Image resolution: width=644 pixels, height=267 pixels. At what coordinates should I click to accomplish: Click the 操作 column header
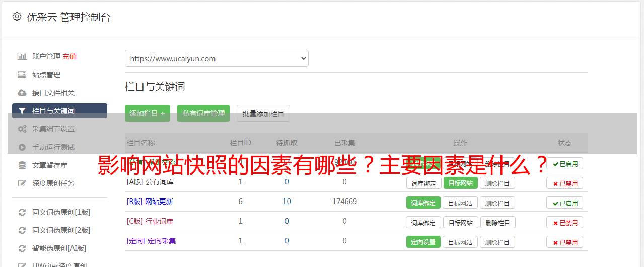pyautogui.click(x=460, y=143)
